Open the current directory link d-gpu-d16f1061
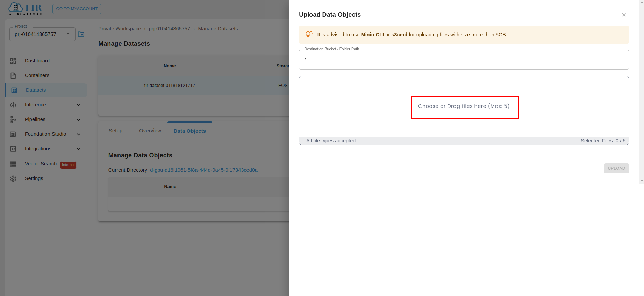The image size is (644, 296). (204, 170)
